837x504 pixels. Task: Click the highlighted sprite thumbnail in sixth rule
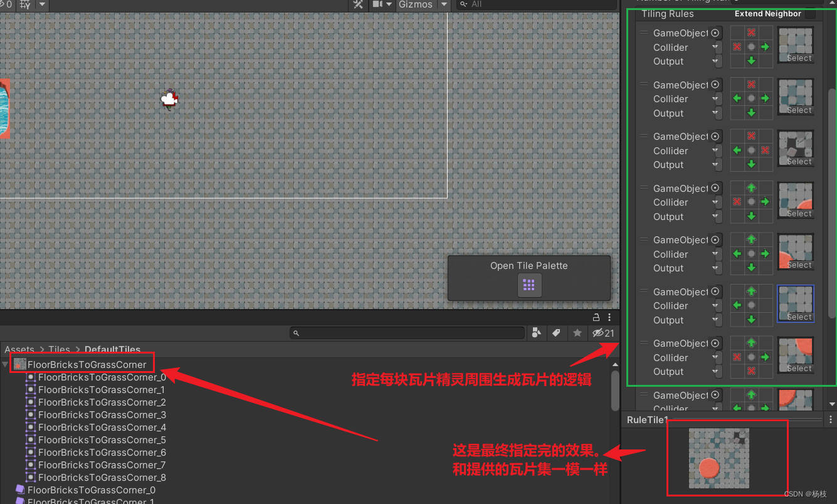point(796,304)
